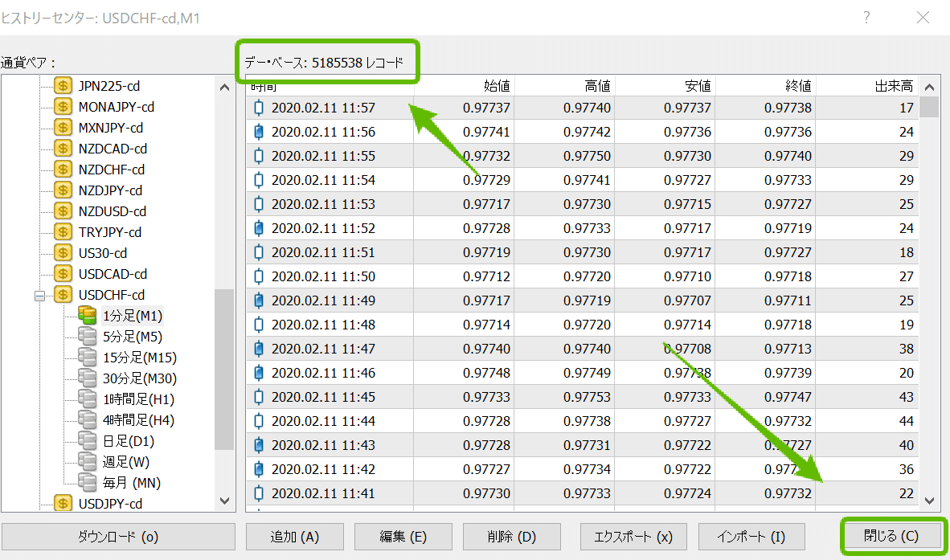Click the NZDJPY-cd symbol dollar icon
This screenshot has height=560, width=950.
tap(63, 190)
